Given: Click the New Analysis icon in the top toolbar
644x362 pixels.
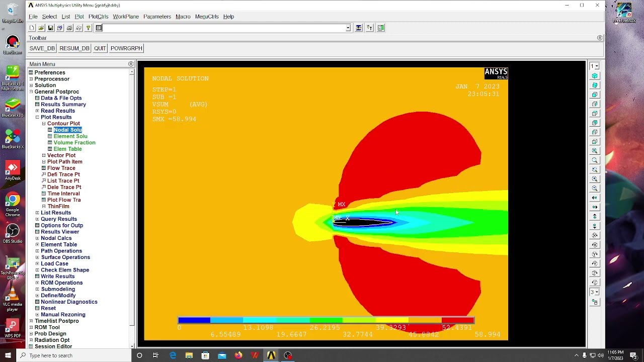Looking at the screenshot, I should (x=32, y=28).
